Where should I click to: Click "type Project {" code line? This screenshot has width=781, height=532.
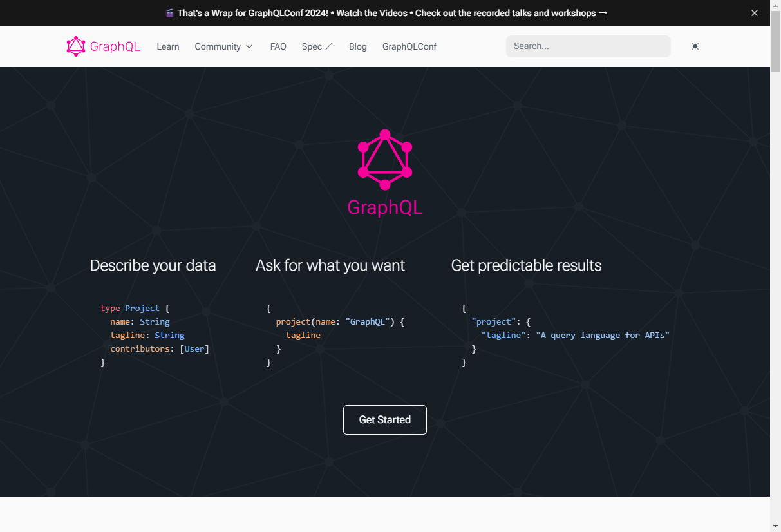point(135,309)
